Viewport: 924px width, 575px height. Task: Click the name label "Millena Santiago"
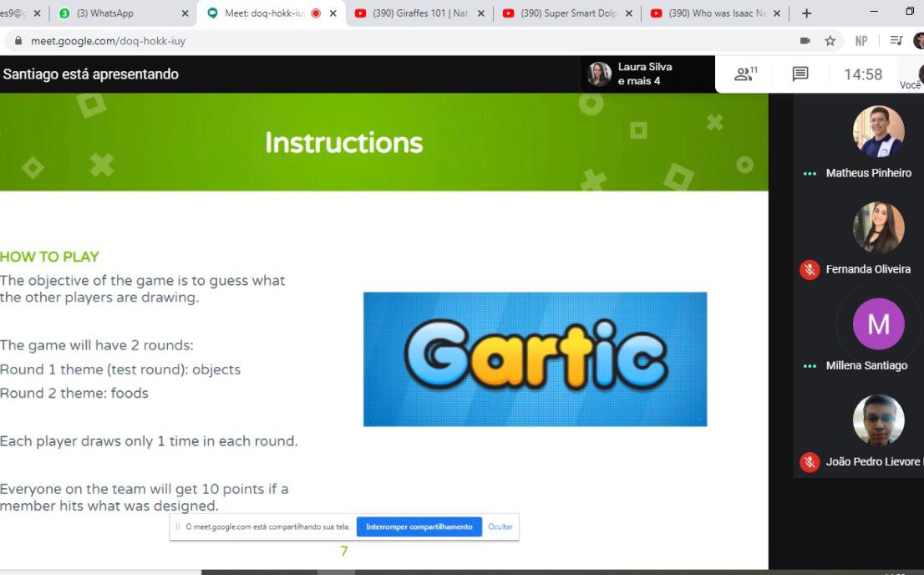(x=866, y=365)
